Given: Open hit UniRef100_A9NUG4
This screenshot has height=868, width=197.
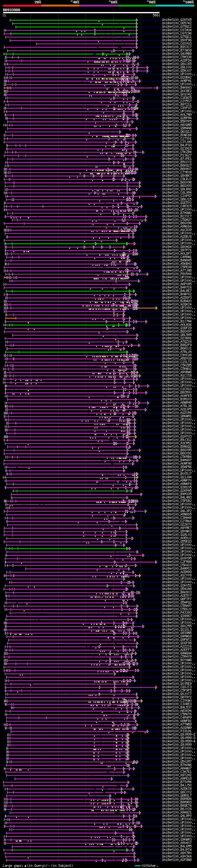Looking at the screenshot, I should (x=177, y=226).
